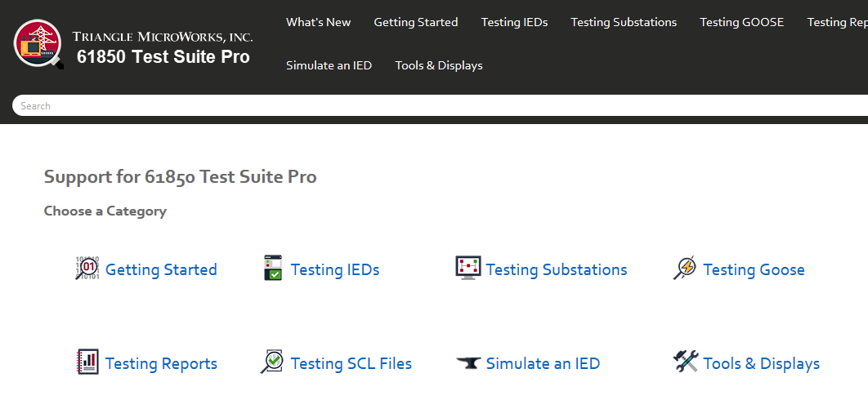The width and height of the screenshot is (868, 400).
Task: Click the Testing Reports notebook chart icon
Action: (x=87, y=362)
